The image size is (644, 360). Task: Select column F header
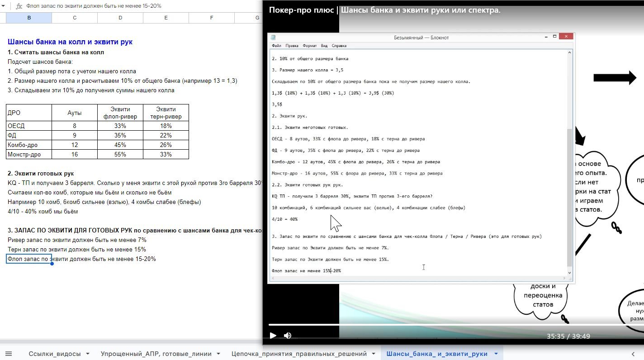(x=212, y=18)
